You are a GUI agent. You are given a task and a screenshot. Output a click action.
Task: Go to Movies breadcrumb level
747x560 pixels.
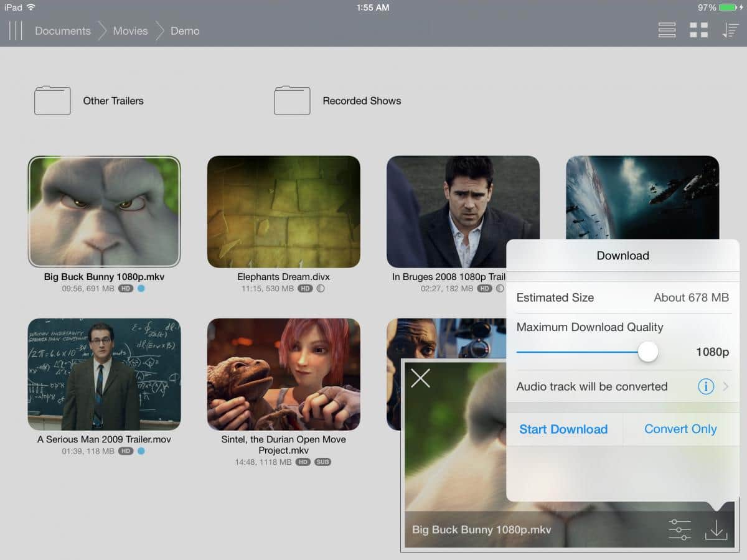(x=130, y=30)
